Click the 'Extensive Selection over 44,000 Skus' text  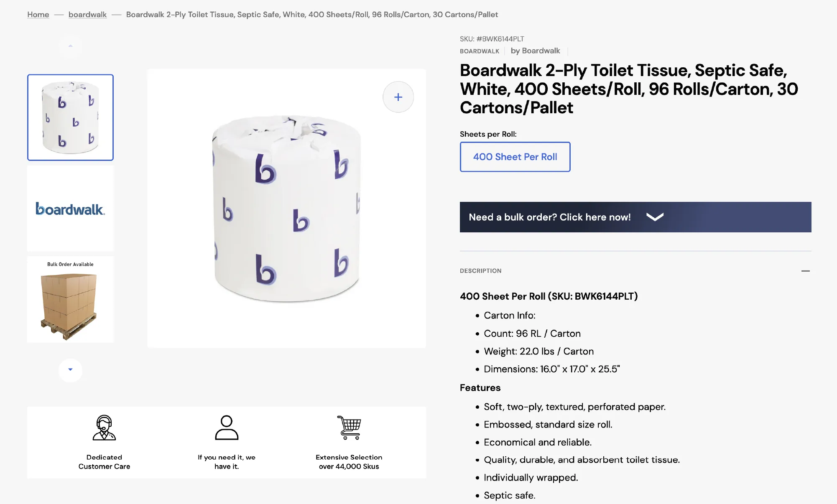coord(349,462)
